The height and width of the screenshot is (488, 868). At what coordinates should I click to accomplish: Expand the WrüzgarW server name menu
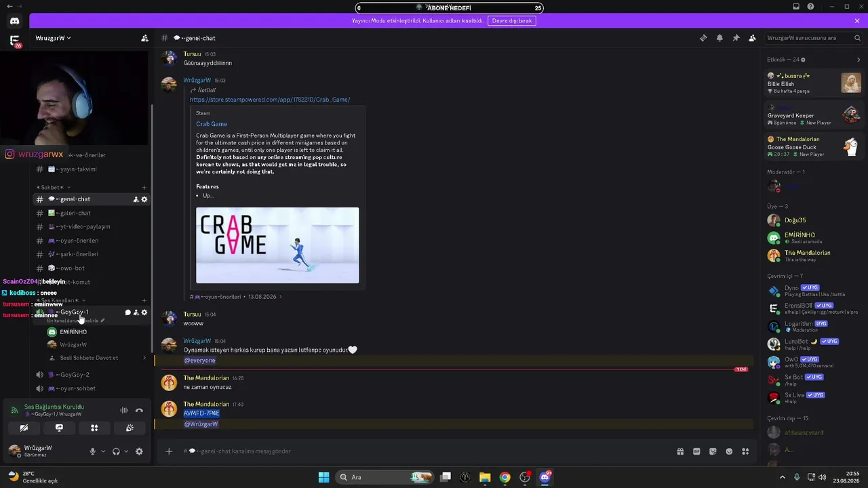pyautogui.click(x=54, y=38)
